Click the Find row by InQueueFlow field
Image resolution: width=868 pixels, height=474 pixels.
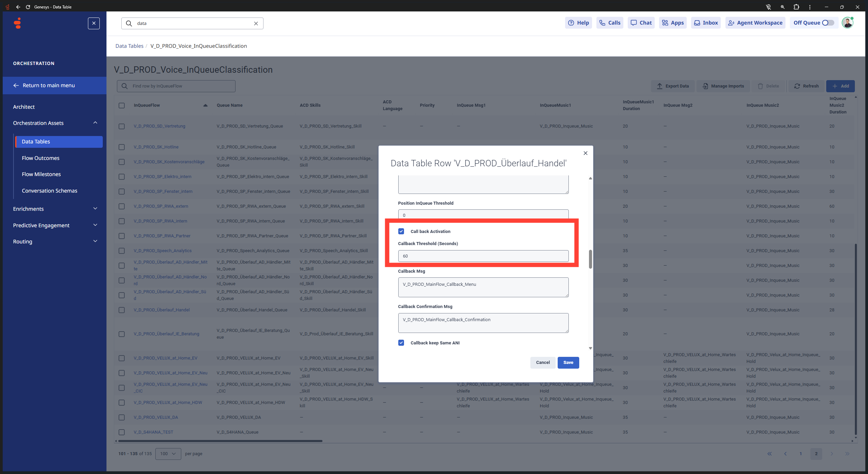point(176,86)
